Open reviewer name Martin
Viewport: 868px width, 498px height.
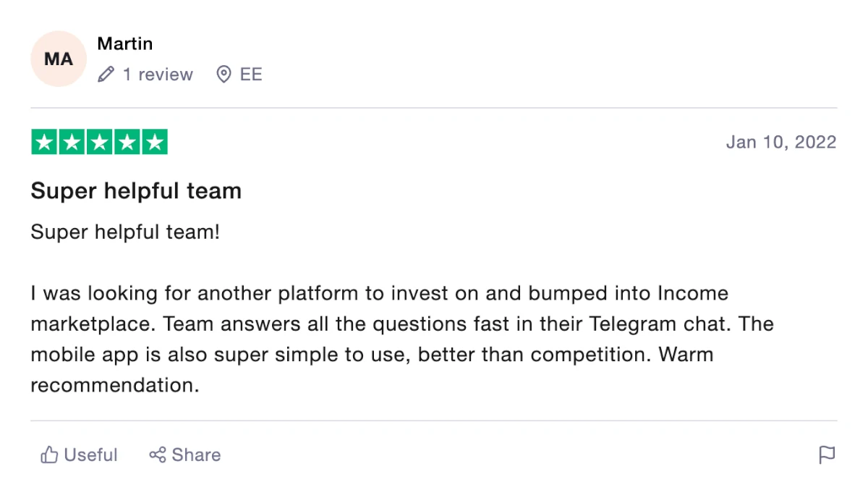pyautogui.click(x=125, y=43)
